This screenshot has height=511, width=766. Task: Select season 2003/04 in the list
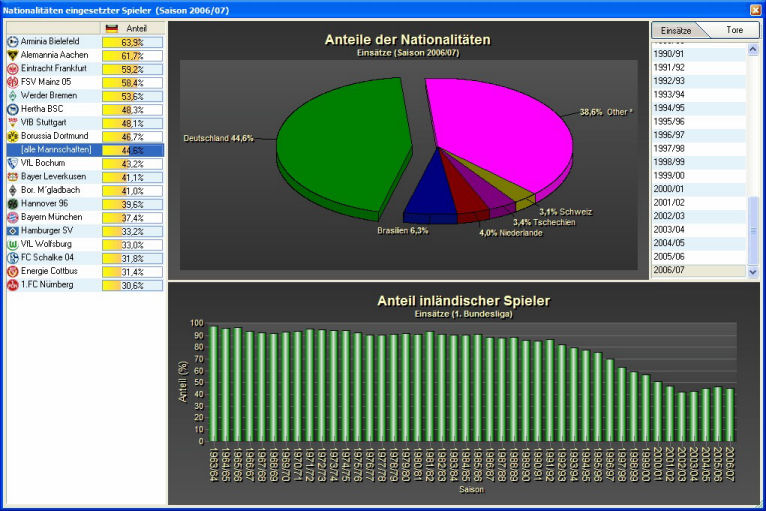pos(699,229)
